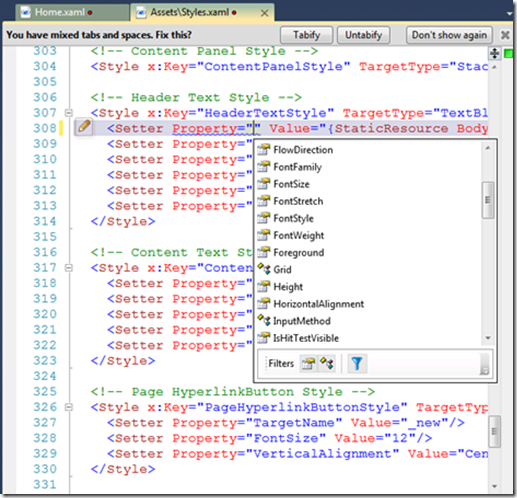Click Don't show again button
This screenshot has width=517, height=498.
(449, 35)
